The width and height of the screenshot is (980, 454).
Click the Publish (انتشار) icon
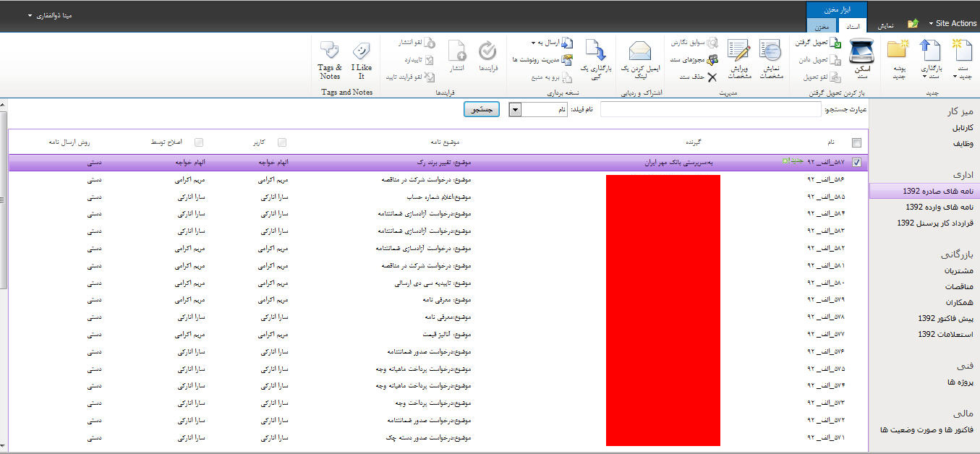[457, 51]
